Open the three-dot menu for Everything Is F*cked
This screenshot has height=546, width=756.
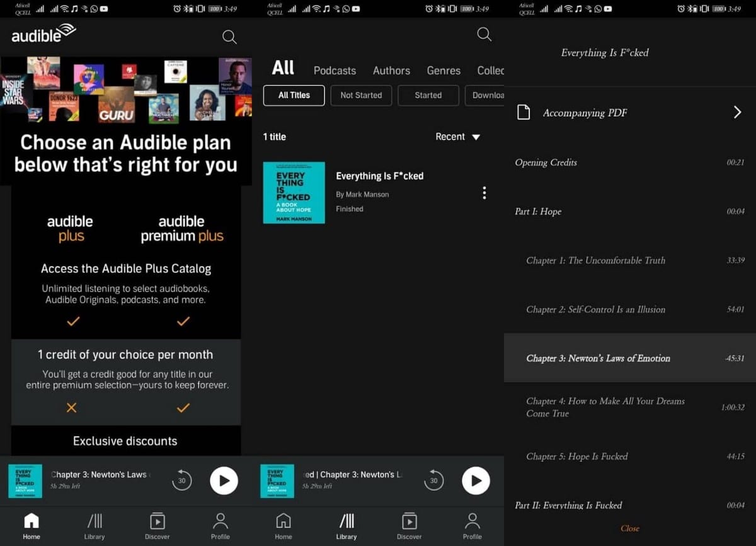484,193
